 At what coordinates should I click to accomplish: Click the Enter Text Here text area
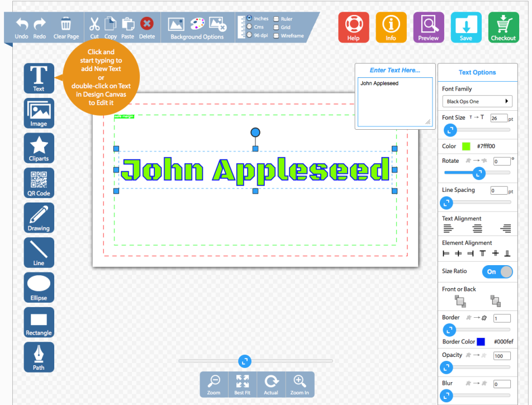point(395,102)
